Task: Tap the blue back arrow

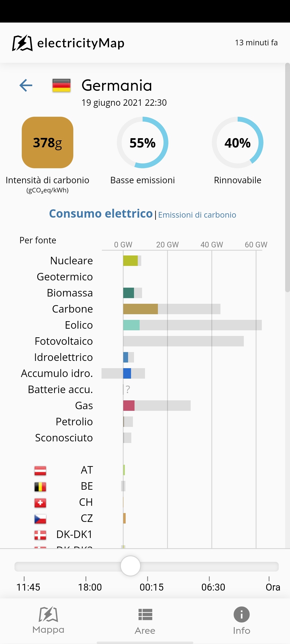Action: tap(26, 85)
